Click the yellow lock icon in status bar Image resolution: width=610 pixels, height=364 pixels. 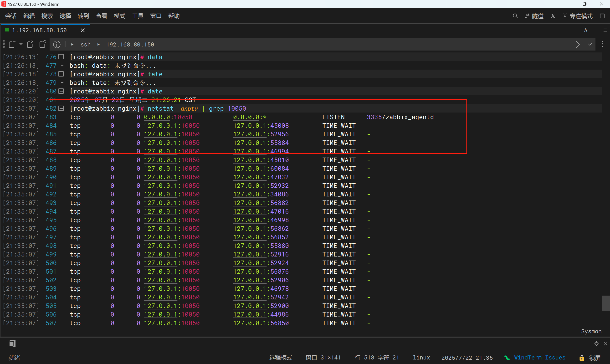(x=582, y=358)
